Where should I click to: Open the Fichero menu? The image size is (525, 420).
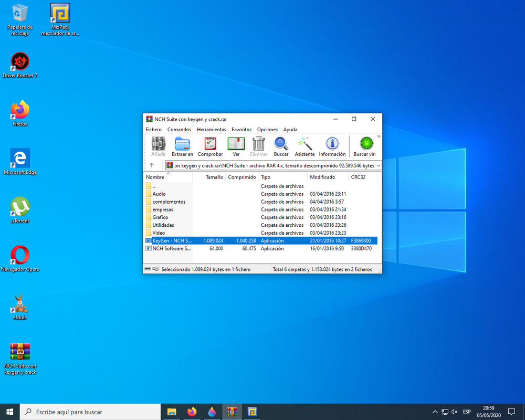(x=153, y=130)
